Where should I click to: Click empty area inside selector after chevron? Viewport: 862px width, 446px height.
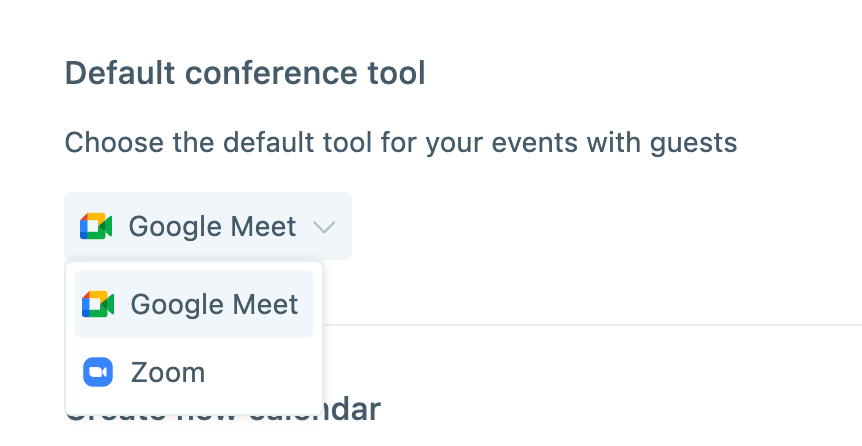(344, 226)
